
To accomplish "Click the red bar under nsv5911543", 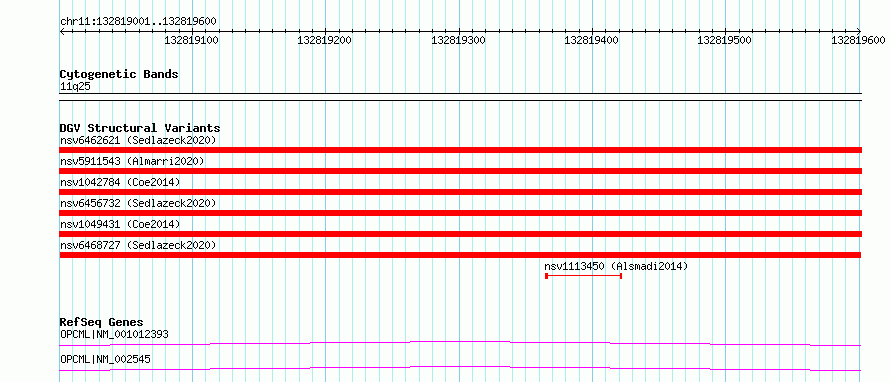I will [x=461, y=171].
